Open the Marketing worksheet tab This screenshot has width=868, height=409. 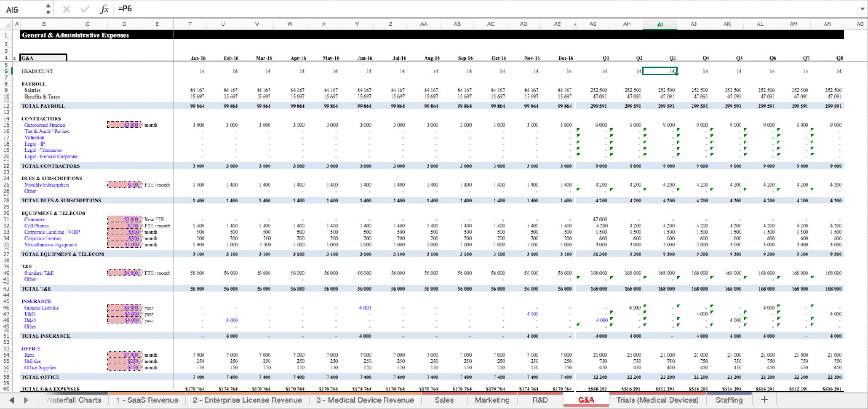[x=492, y=400]
